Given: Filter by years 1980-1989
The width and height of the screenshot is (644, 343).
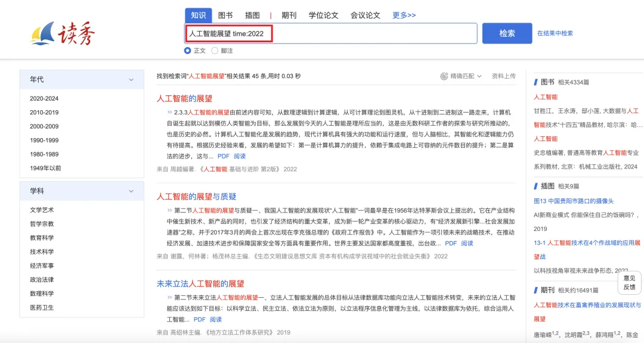Looking at the screenshot, I should [44, 154].
